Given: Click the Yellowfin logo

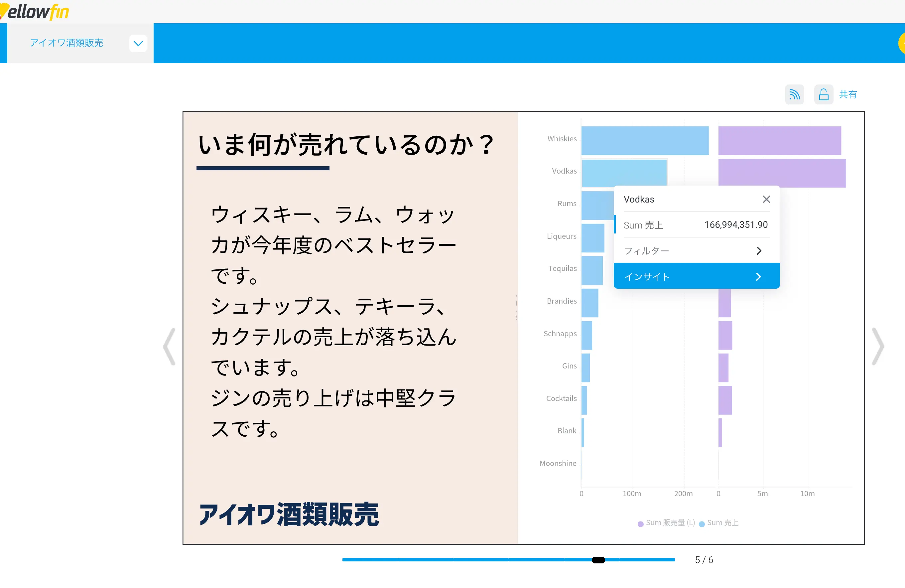Looking at the screenshot, I should tap(35, 11).
